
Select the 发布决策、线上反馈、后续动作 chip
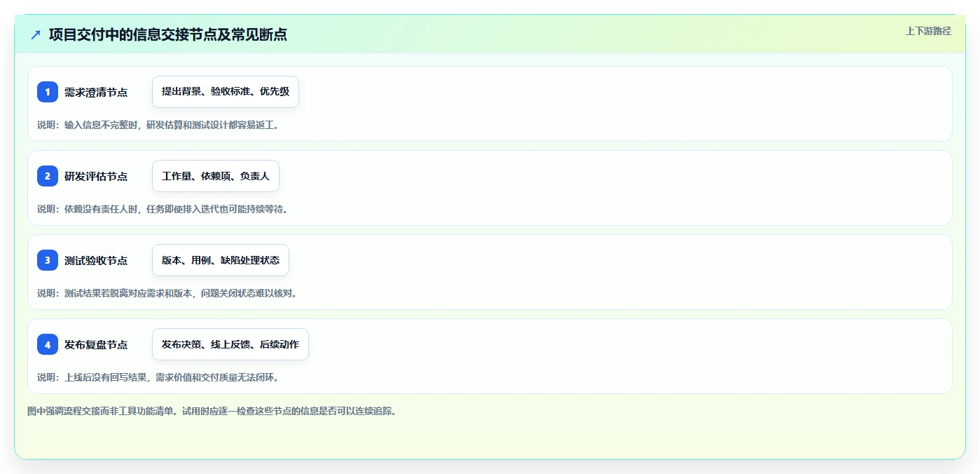[x=230, y=344]
